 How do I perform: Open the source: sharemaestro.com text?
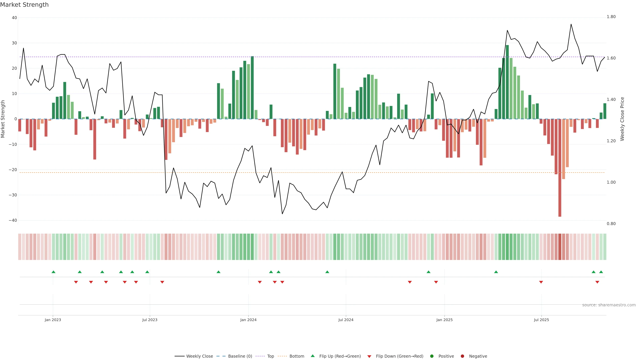tap(609, 305)
